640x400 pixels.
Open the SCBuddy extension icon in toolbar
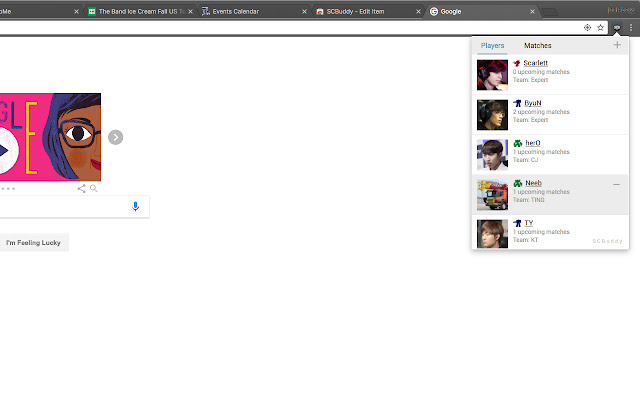click(x=616, y=28)
